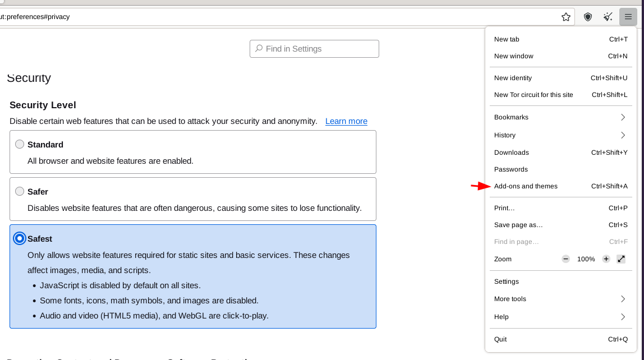Click the New Identity broom icon
The height and width of the screenshot is (360, 644).
point(608,17)
